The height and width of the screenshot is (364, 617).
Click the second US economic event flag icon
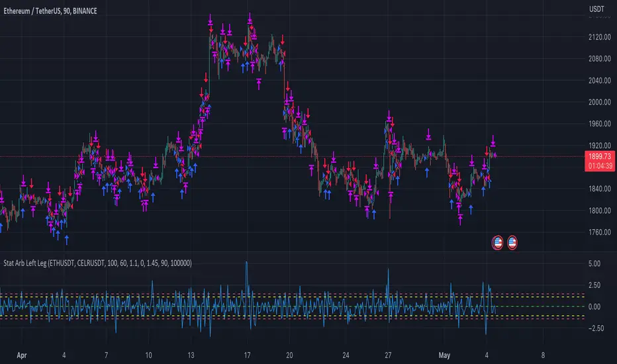point(512,242)
